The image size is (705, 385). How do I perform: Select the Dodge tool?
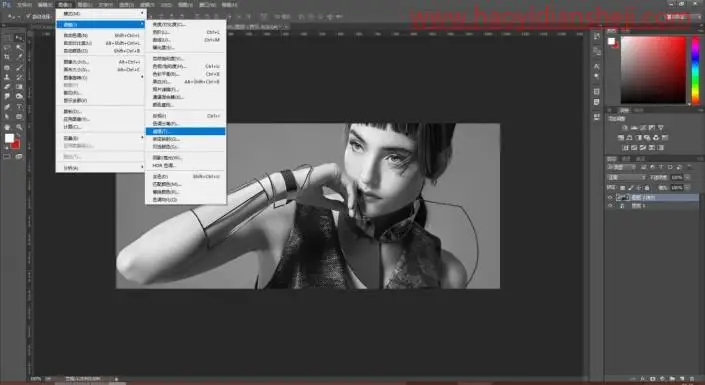click(x=19, y=96)
